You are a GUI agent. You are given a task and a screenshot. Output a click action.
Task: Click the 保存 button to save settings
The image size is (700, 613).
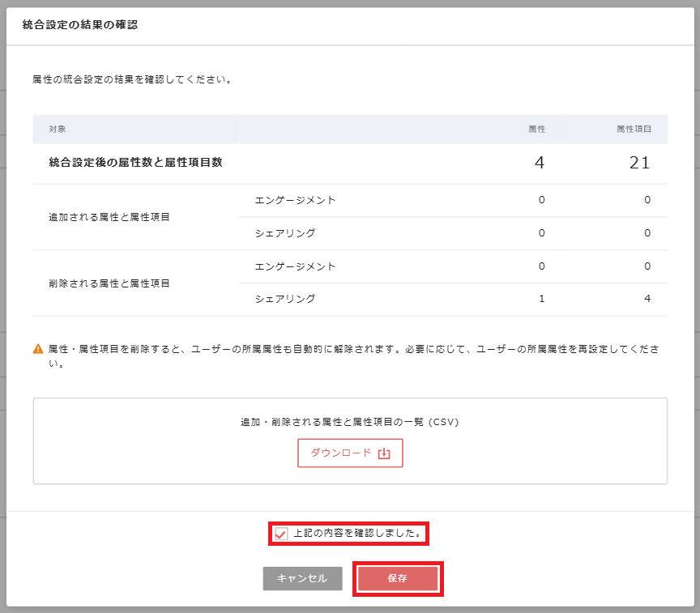point(398,579)
